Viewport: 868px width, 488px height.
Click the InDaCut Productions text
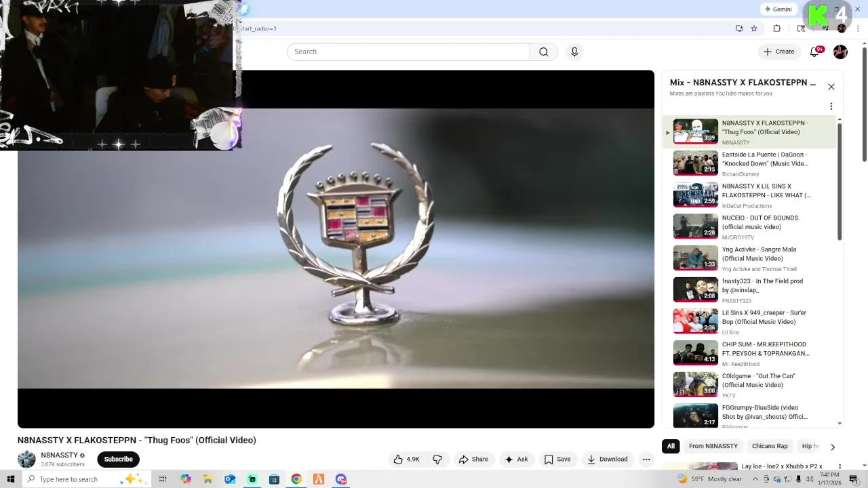point(747,206)
